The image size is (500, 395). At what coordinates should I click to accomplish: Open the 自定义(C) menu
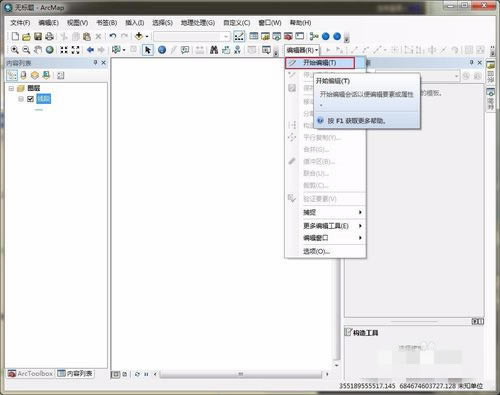237,23
